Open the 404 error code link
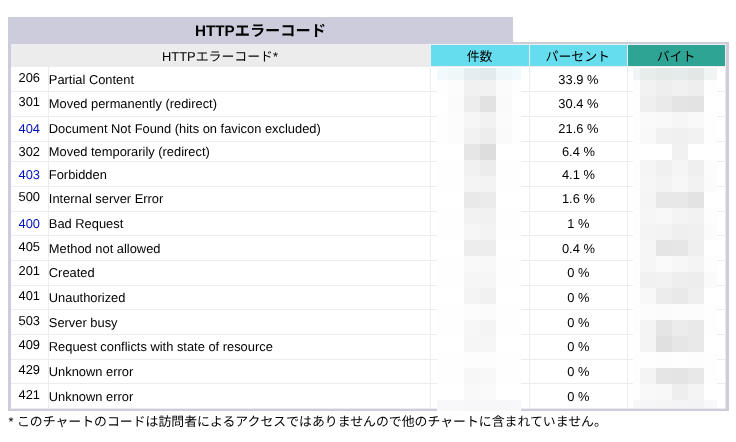The height and width of the screenshot is (442, 736). [29, 129]
